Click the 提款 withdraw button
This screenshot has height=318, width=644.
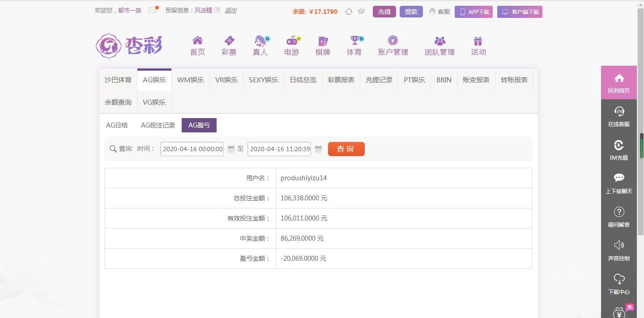[x=411, y=12]
